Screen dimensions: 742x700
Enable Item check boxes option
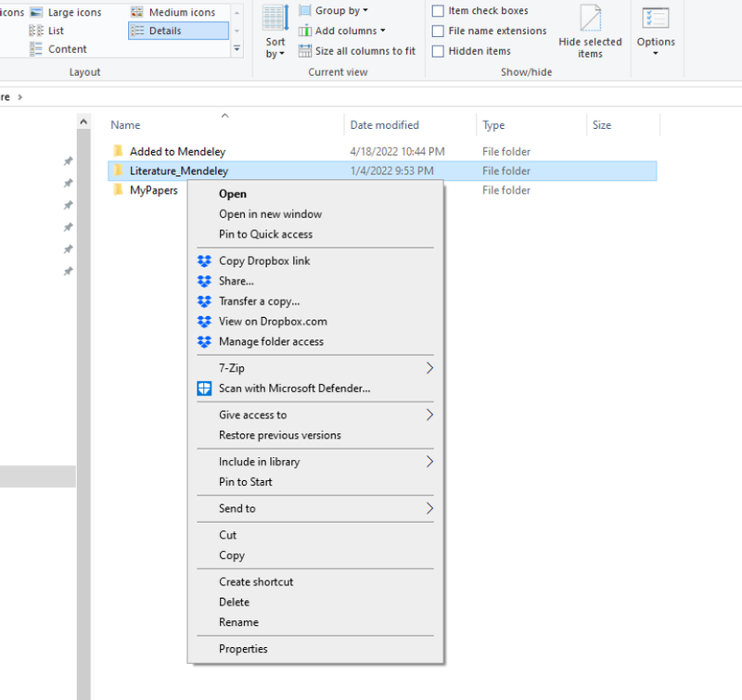(438, 11)
